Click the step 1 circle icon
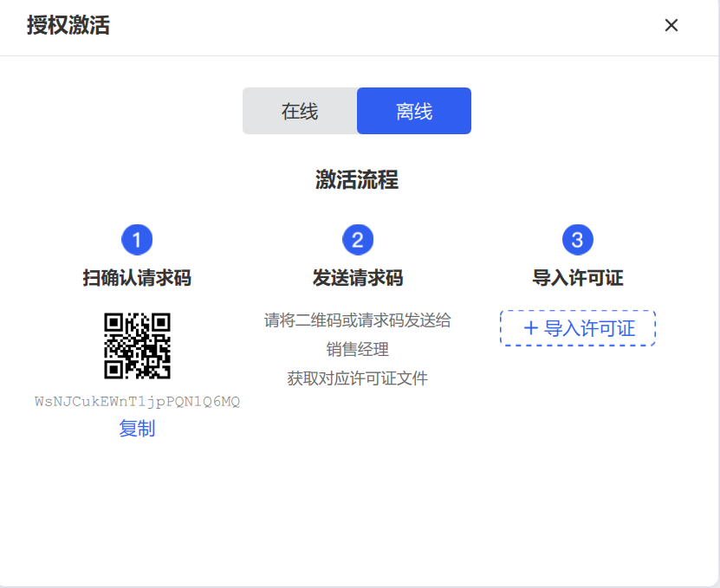The height and width of the screenshot is (588, 720). click(x=137, y=240)
